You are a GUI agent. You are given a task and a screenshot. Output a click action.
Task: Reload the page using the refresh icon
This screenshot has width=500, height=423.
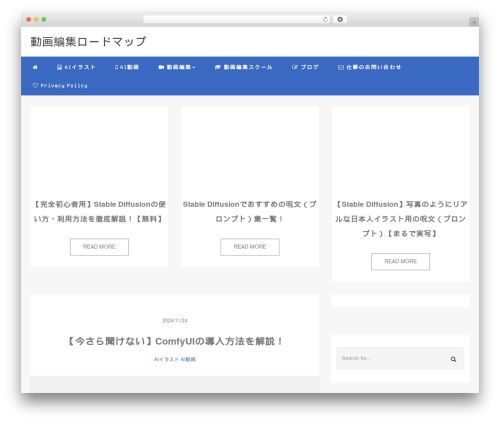coord(325,20)
